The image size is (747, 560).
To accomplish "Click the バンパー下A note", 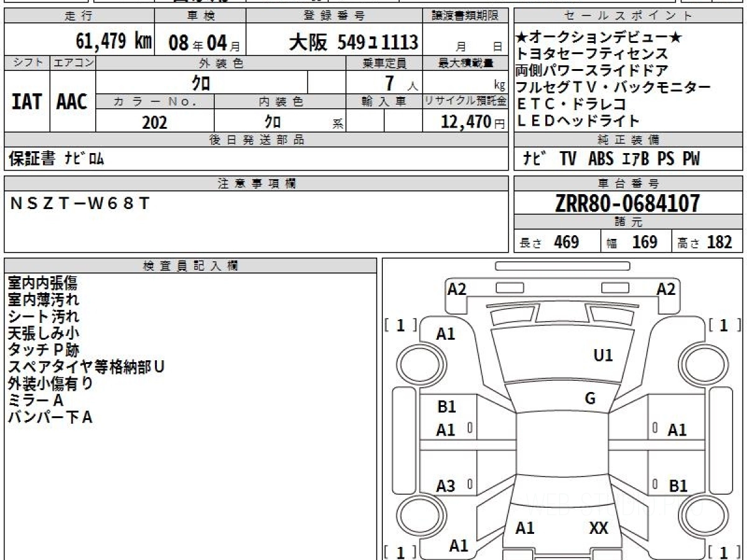I will [x=50, y=418].
